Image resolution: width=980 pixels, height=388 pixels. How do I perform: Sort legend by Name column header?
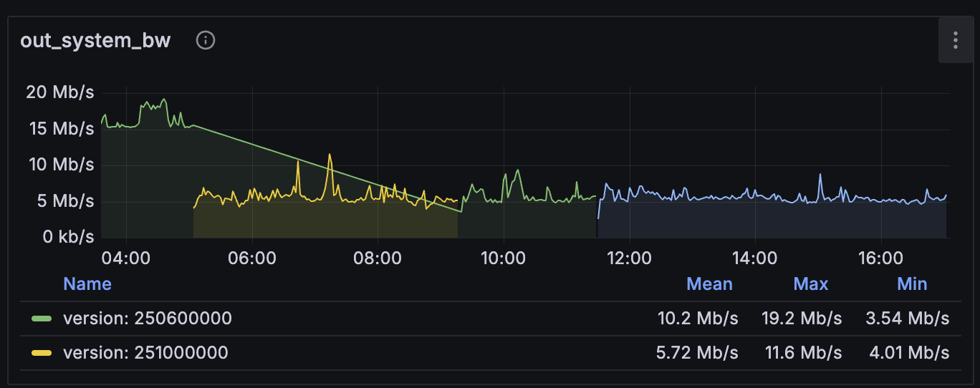click(87, 284)
